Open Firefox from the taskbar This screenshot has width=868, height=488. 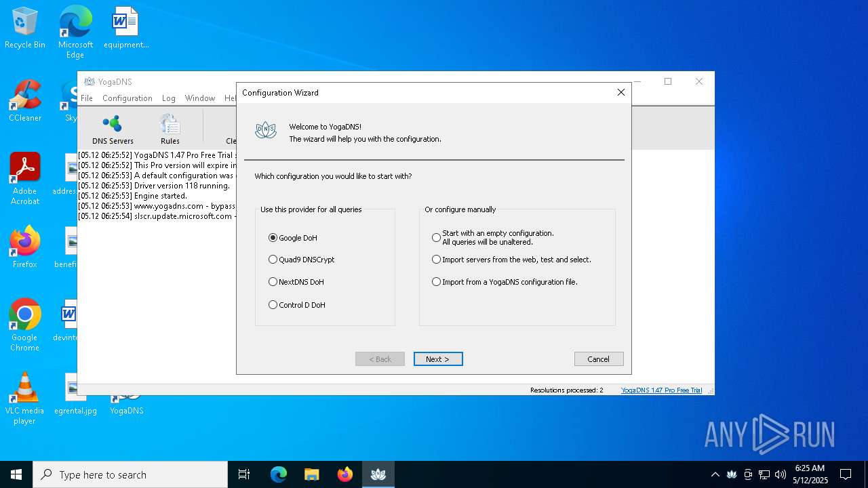point(344,474)
